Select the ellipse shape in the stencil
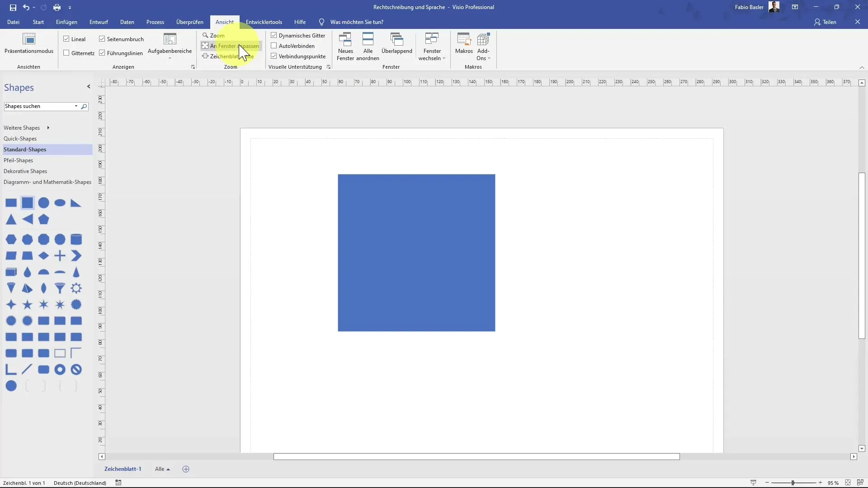 click(x=60, y=203)
